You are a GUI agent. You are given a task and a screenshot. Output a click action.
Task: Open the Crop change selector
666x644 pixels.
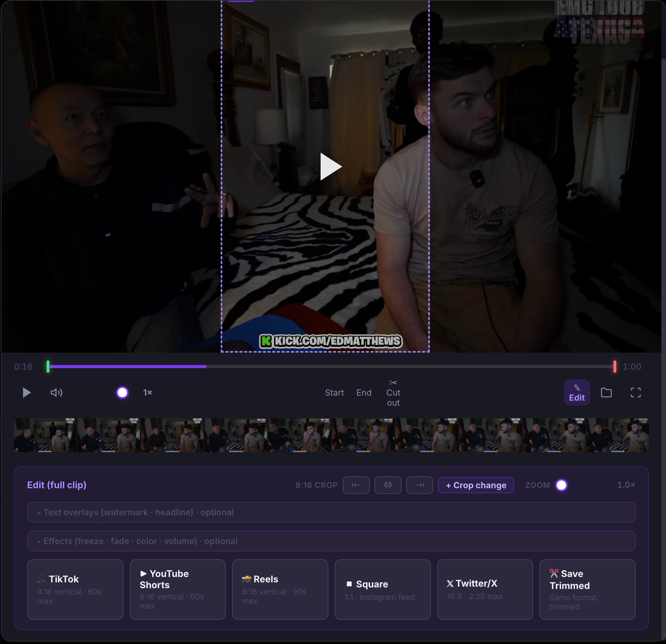[476, 485]
